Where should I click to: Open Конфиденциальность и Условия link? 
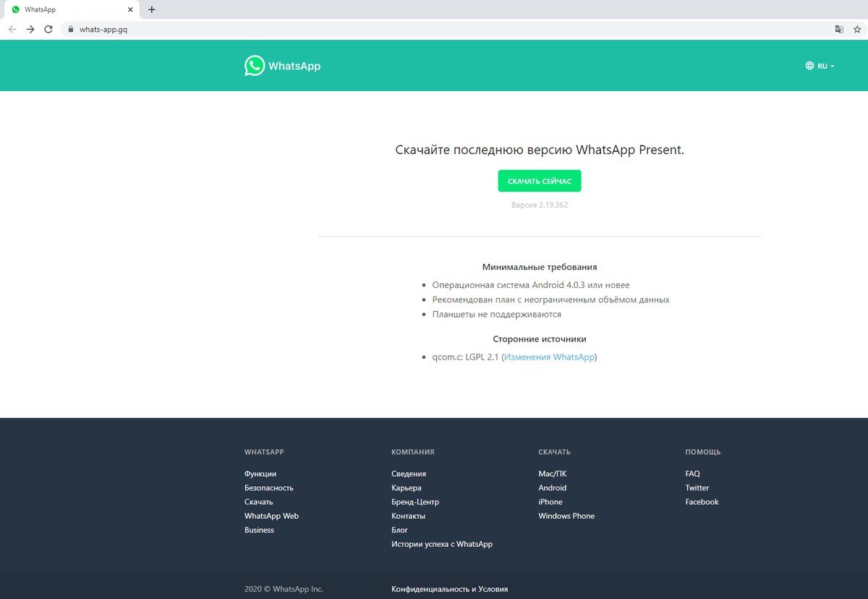450,589
